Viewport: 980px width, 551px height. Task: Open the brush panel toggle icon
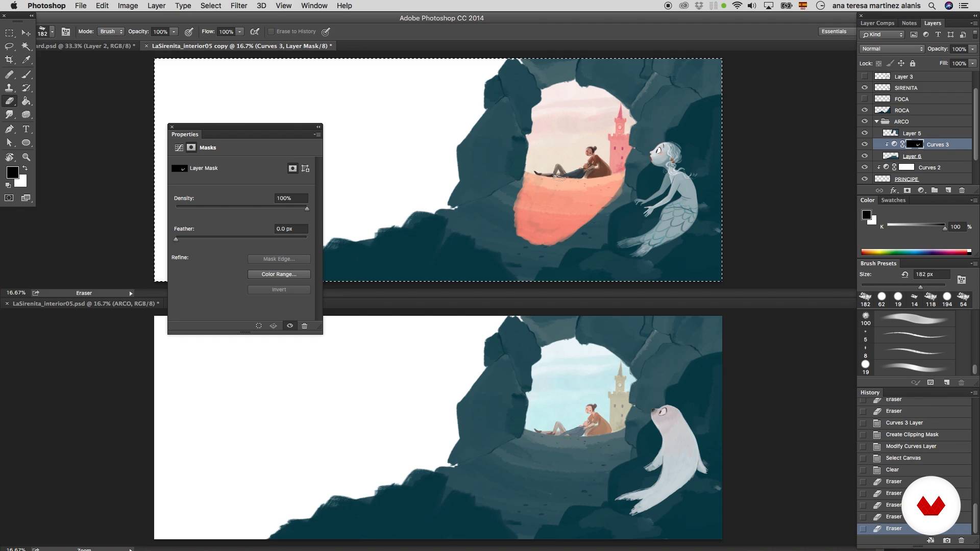click(x=66, y=32)
